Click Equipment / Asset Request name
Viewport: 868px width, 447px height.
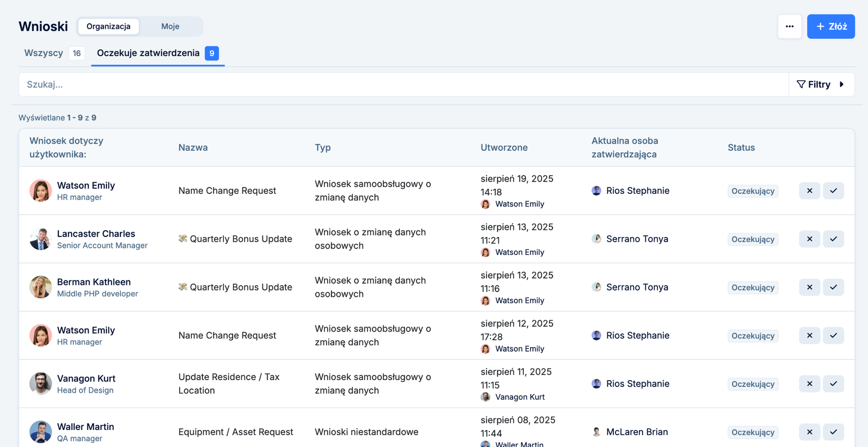(x=236, y=432)
